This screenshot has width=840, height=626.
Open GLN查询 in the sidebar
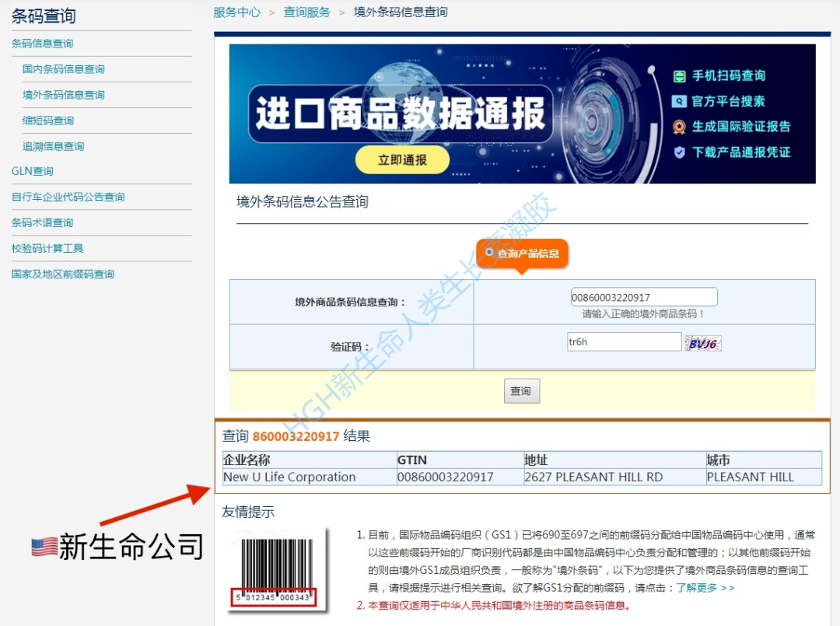click(32, 171)
